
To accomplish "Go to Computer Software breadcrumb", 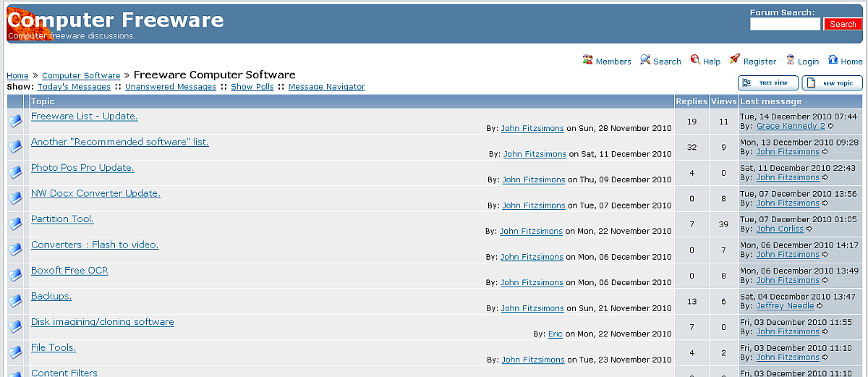I will (81, 75).
